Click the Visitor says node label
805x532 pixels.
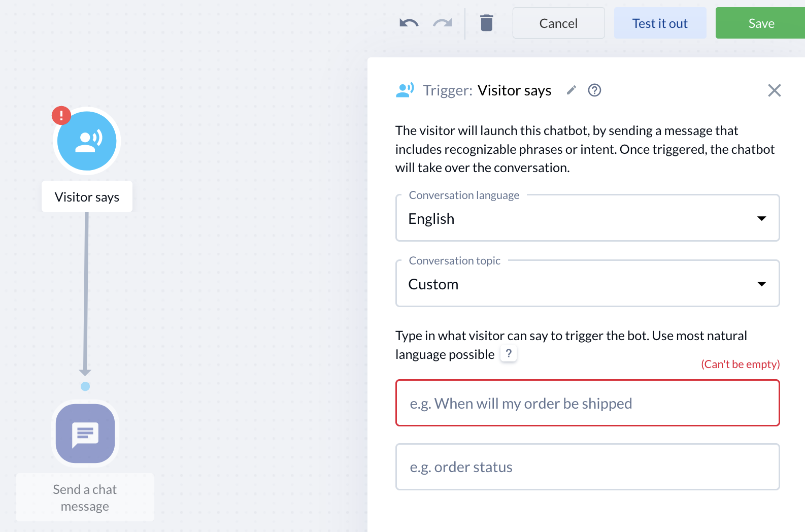(x=87, y=197)
